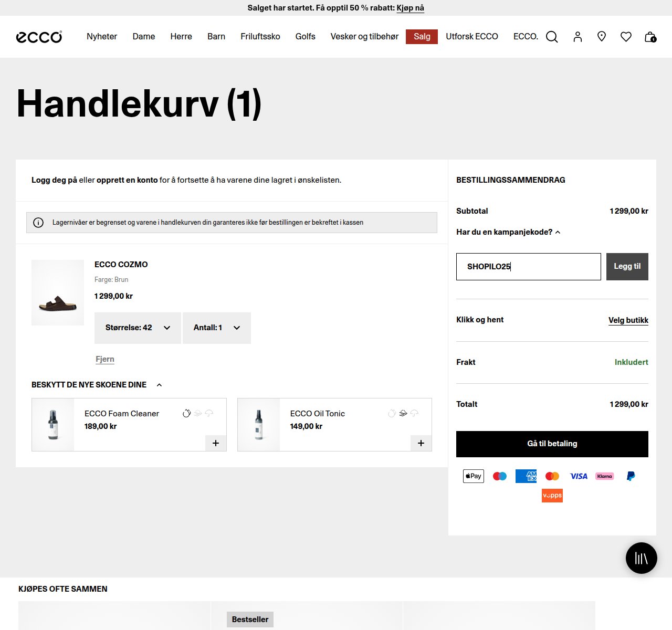Open the red Salg menu item
The height and width of the screenshot is (630, 672).
pos(422,36)
